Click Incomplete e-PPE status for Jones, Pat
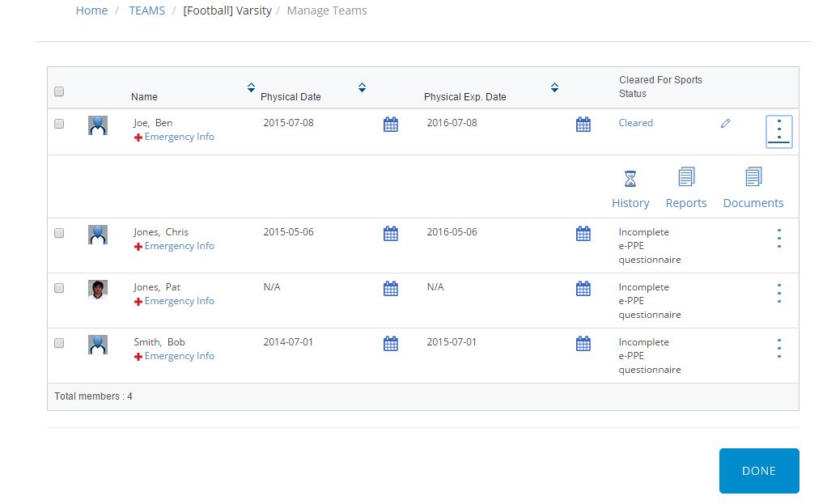 point(650,300)
